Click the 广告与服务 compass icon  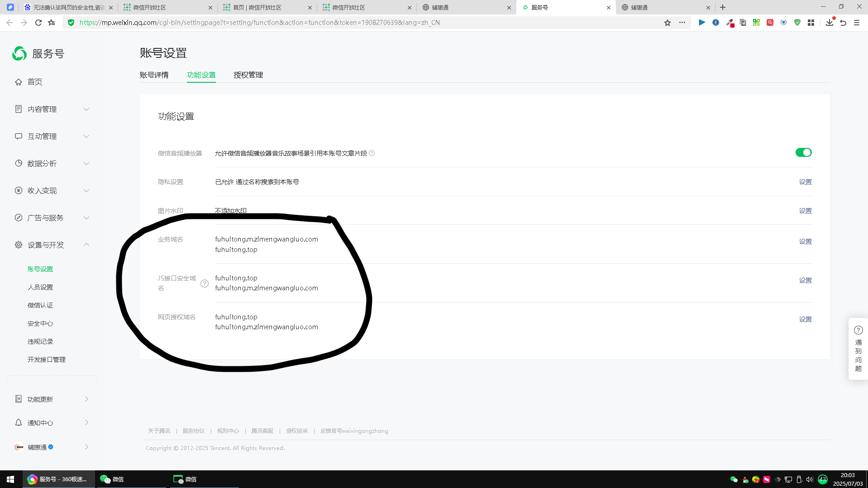(19, 218)
